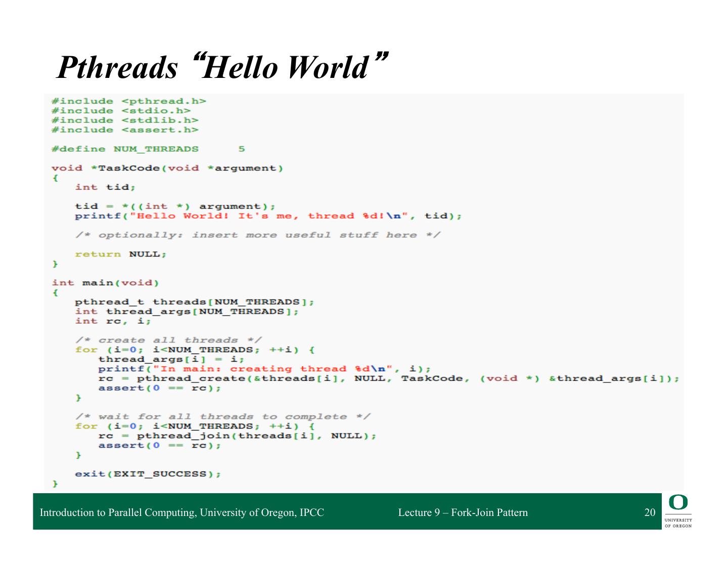Click the "create all threads" comment

coord(168,340)
